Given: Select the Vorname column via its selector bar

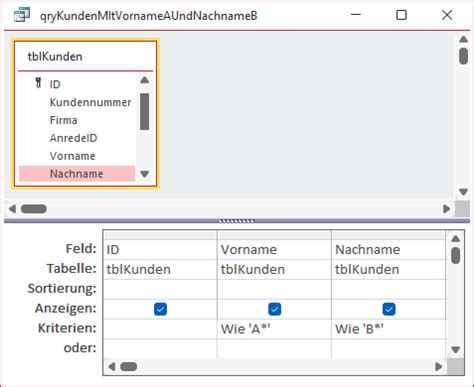Looking at the screenshot, I should (x=274, y=235).
